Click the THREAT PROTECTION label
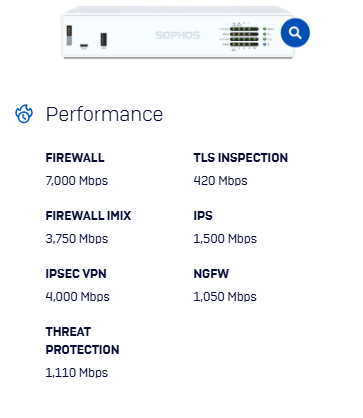This screenshot has height=418, width=363. pos(82,341)
